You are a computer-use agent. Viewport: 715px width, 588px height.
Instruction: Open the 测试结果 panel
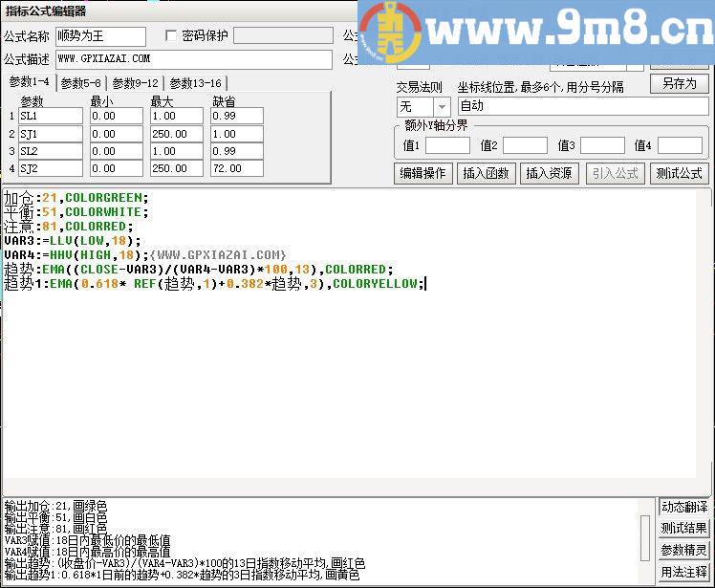tap(684, 529)
